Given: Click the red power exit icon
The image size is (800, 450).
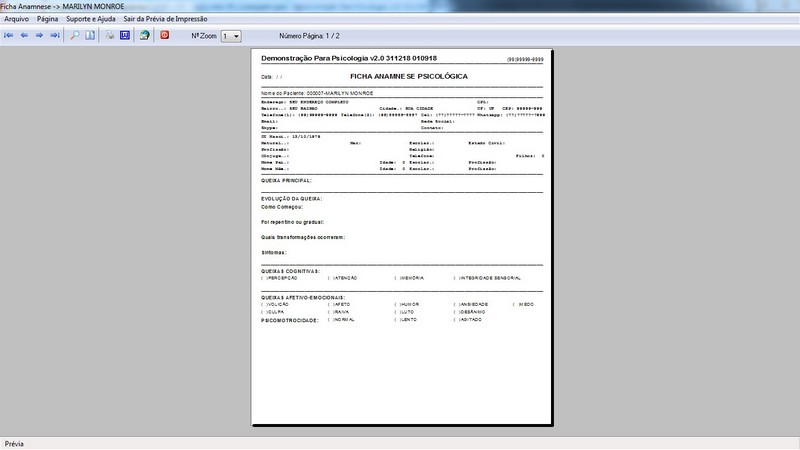Looking at the screenshot, I should [165, 35].
